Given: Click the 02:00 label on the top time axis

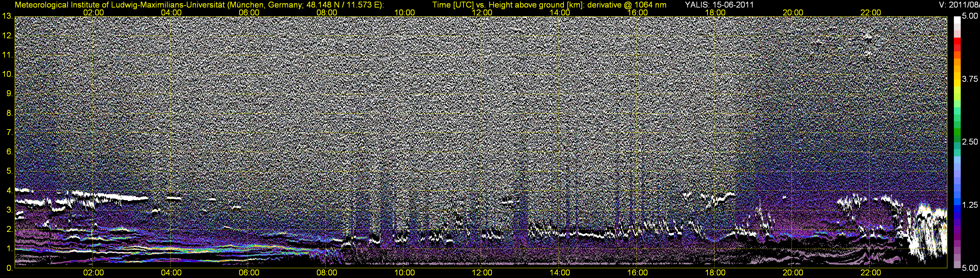Looking at the screenshot, I should pos(93,12).
